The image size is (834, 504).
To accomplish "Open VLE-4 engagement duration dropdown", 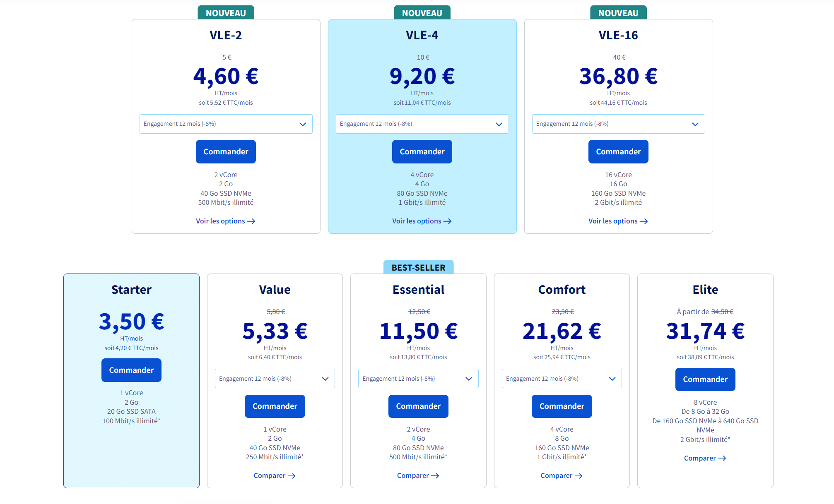I will [x=422, y=124].
